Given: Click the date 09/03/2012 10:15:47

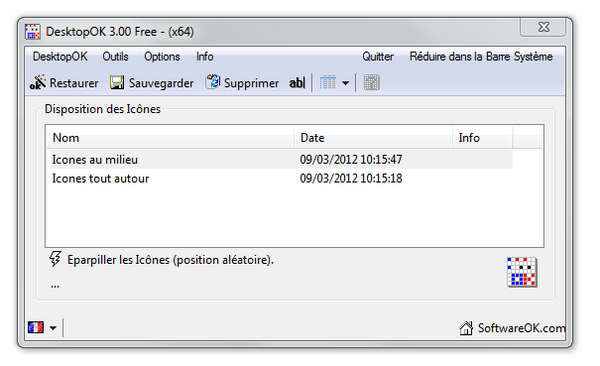Looking at the screenshot, I should tap(351, 159).
